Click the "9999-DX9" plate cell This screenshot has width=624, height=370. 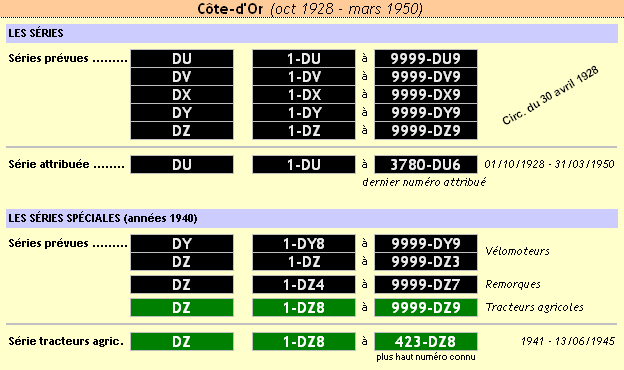click(x=425, y=95)
